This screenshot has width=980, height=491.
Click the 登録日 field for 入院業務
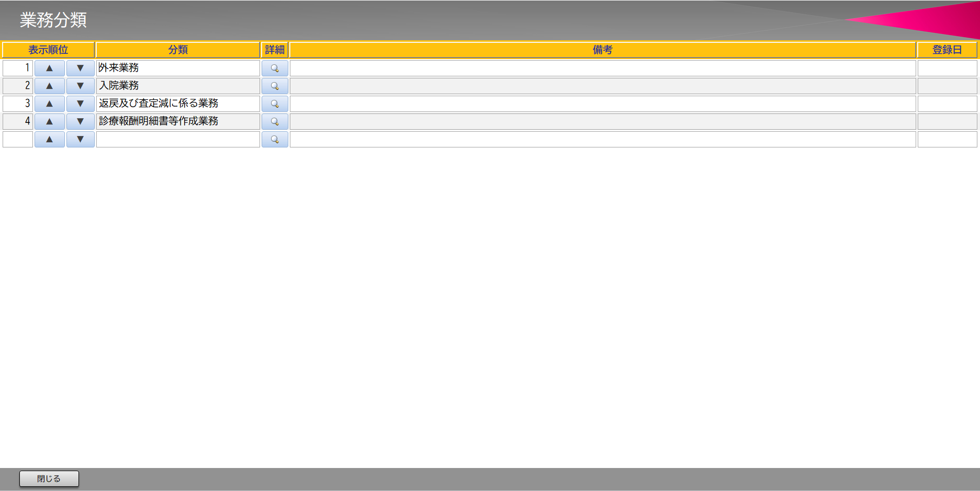pos(947,86)
